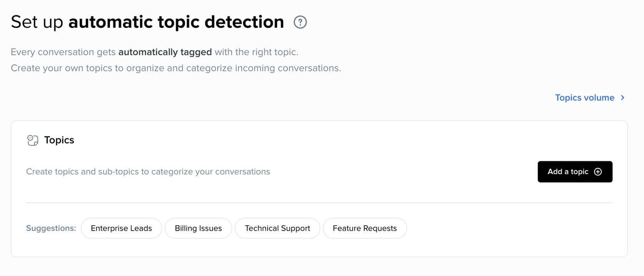This screenshot has width=644, height=276.
Task: Click the bold 'automatically tagged' text
Action: click(165, 52)
